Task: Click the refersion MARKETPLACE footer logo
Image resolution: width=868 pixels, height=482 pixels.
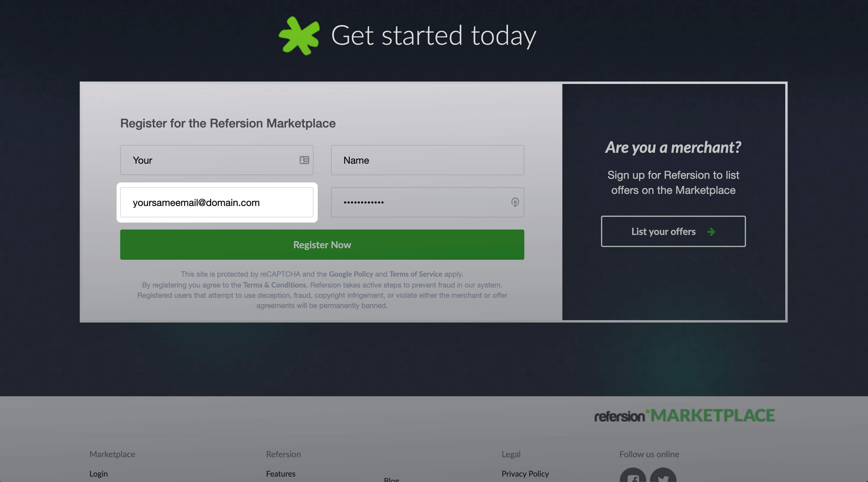Action: [684, 415]
